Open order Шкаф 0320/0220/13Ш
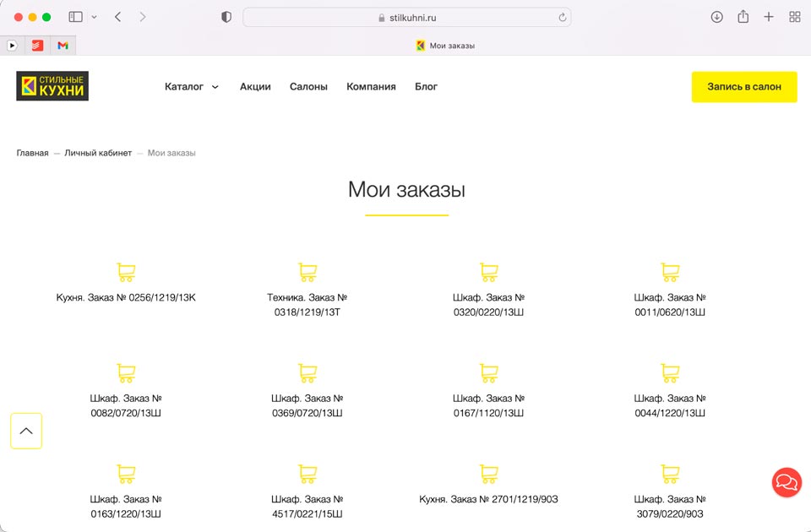This screenshot has width=811, height=532. [x=488, y=305]
